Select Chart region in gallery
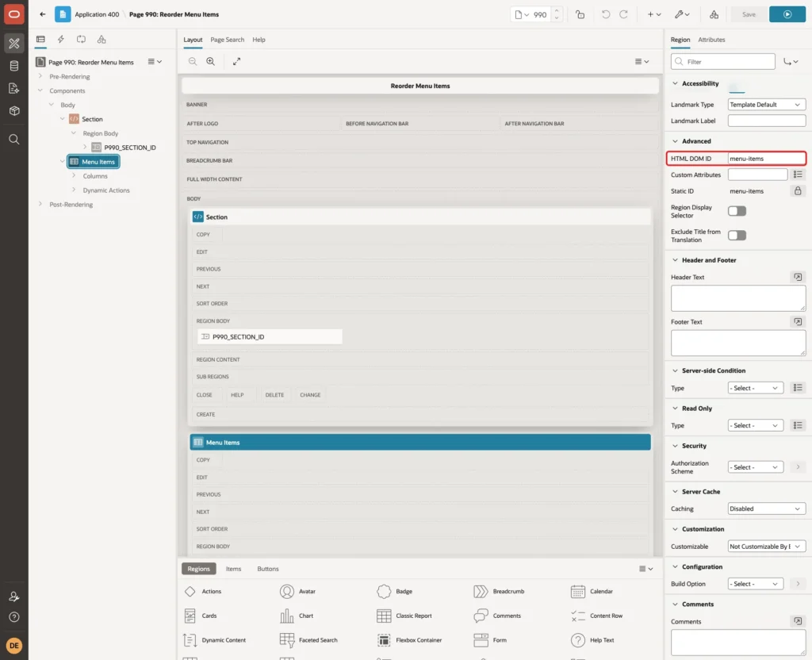This screenshot has height=660, width=812. click(297, 616)
